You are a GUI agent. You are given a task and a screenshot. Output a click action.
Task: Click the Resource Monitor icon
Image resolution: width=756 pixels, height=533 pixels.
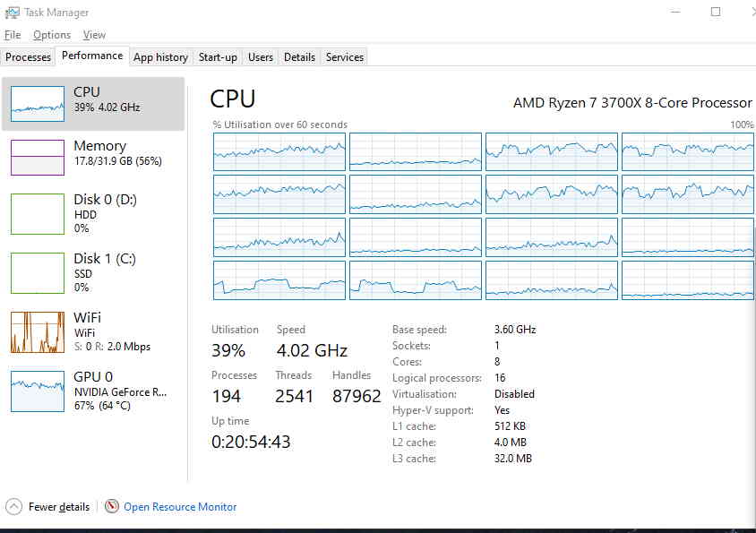click(112, 506)
